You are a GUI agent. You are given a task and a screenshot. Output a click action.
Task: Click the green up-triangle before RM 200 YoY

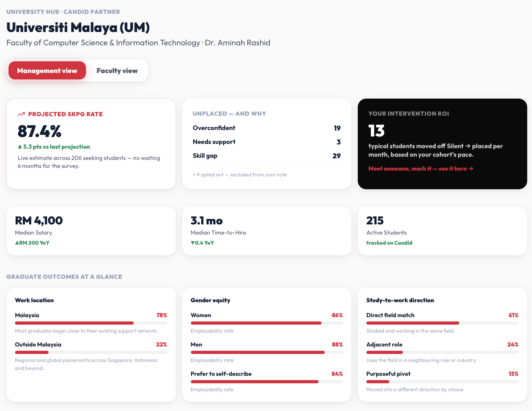pos(17,243)
